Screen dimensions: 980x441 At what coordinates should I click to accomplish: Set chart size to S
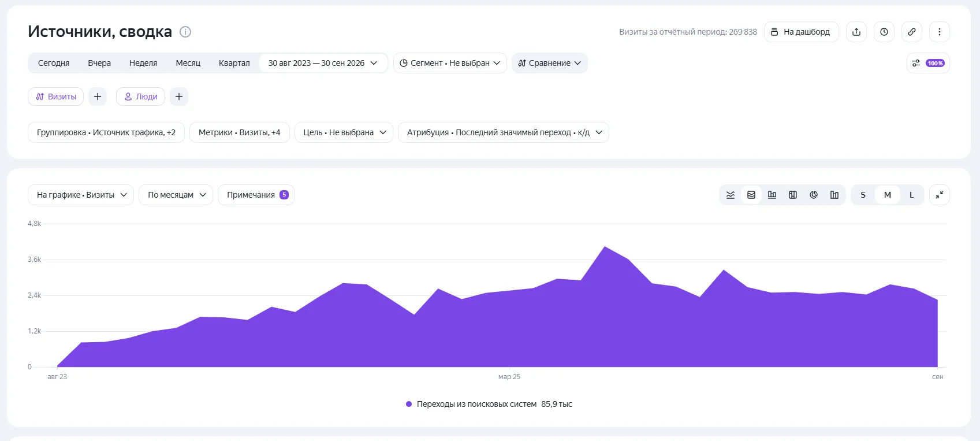point(863,195)
